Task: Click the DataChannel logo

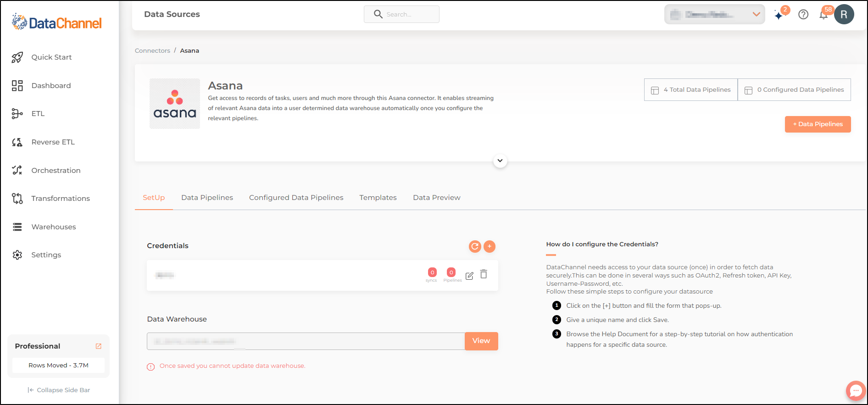Action: pyautogui.click(x=57, y=22)
